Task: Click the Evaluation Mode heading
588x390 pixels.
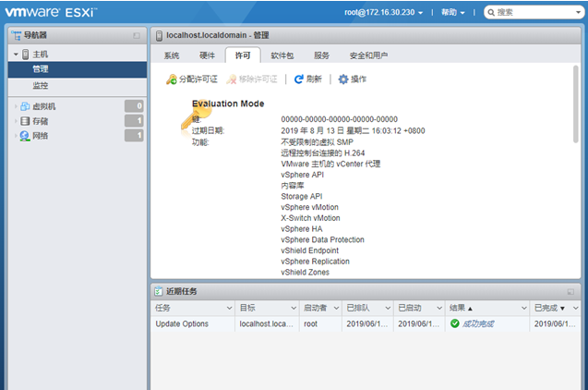Action: coord(228,104)
